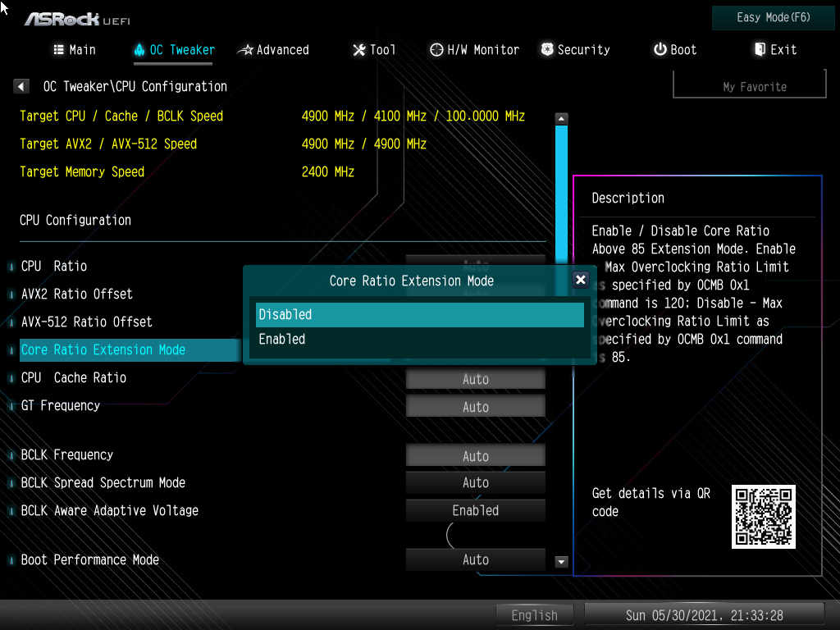The width and height of the screenshot is (840, 630).
Task: Click the CPU Ratio info marker icon
Action: pos(11,267)
